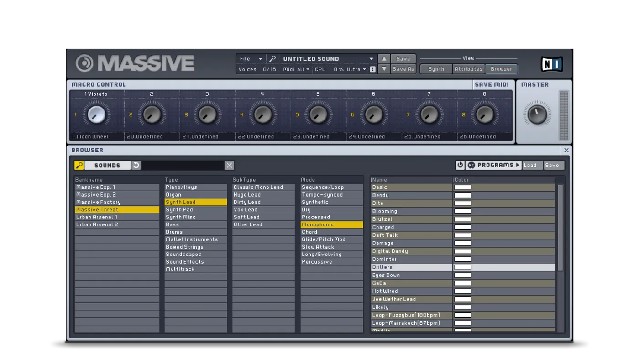Select Glide/Pitch Mod mode

(332, 239)
